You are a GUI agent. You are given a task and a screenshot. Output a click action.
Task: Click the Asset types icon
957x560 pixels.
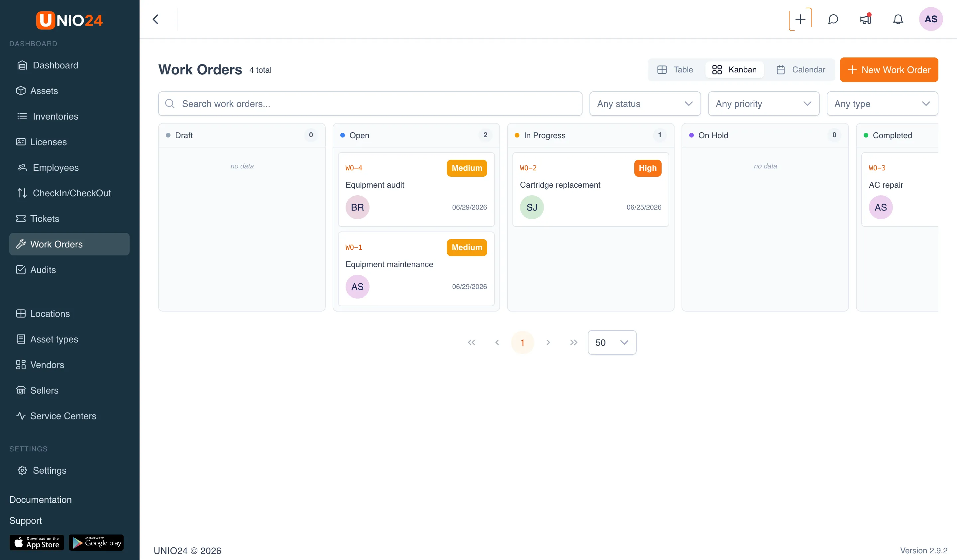coord(21,339)
